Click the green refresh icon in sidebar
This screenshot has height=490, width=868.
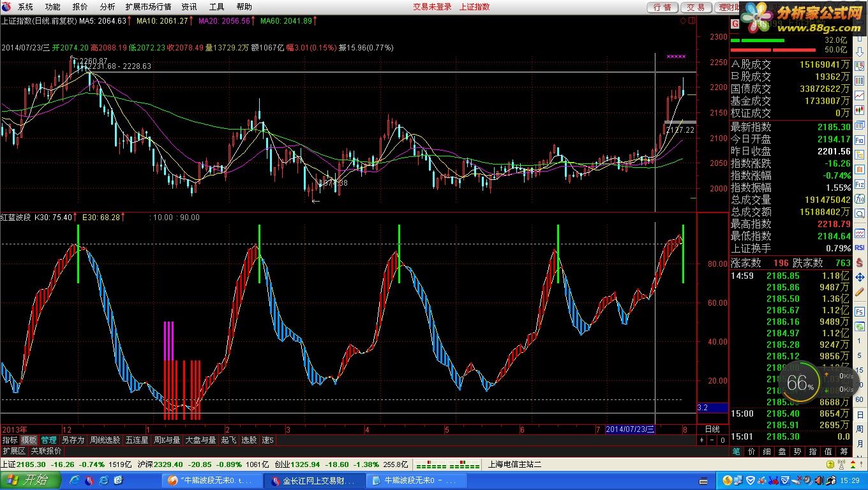point(859,326)
